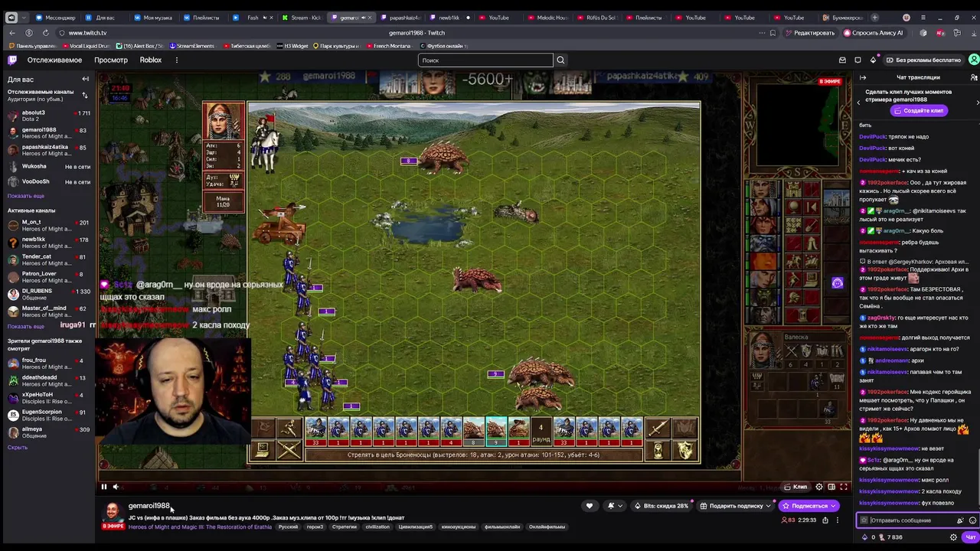980x551 pixels.
Task: Click the heart follow button
Action: pos(590,506)
